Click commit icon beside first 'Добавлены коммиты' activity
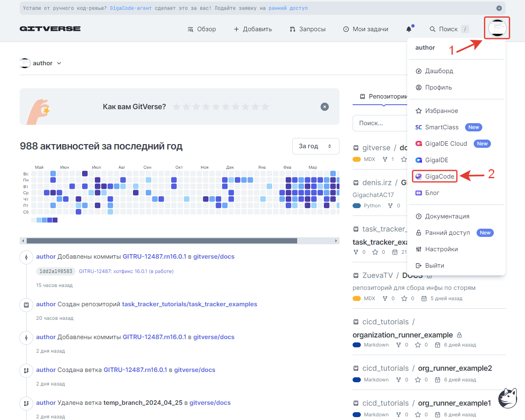Screen dimensions: 525x420 (26, 257)
